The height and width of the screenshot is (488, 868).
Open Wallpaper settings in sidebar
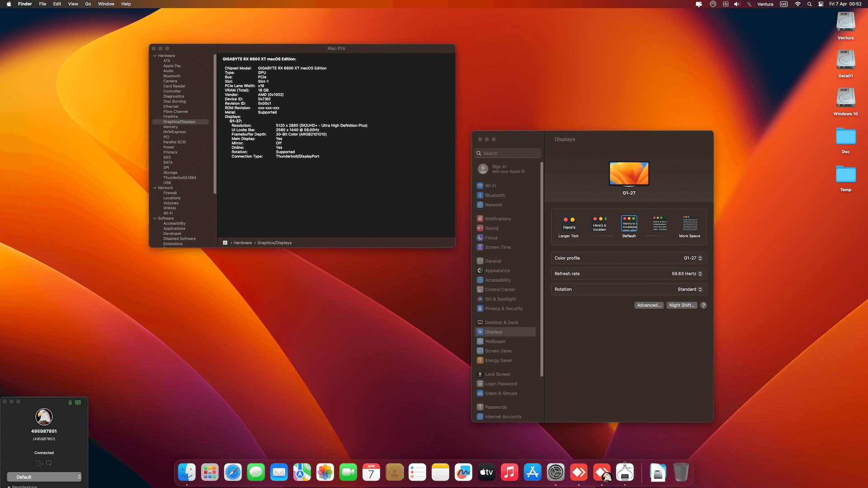(x=505, y=342)
